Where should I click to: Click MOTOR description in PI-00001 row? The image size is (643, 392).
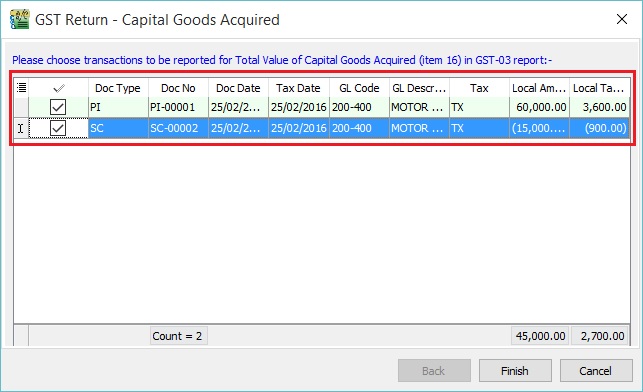419,107
